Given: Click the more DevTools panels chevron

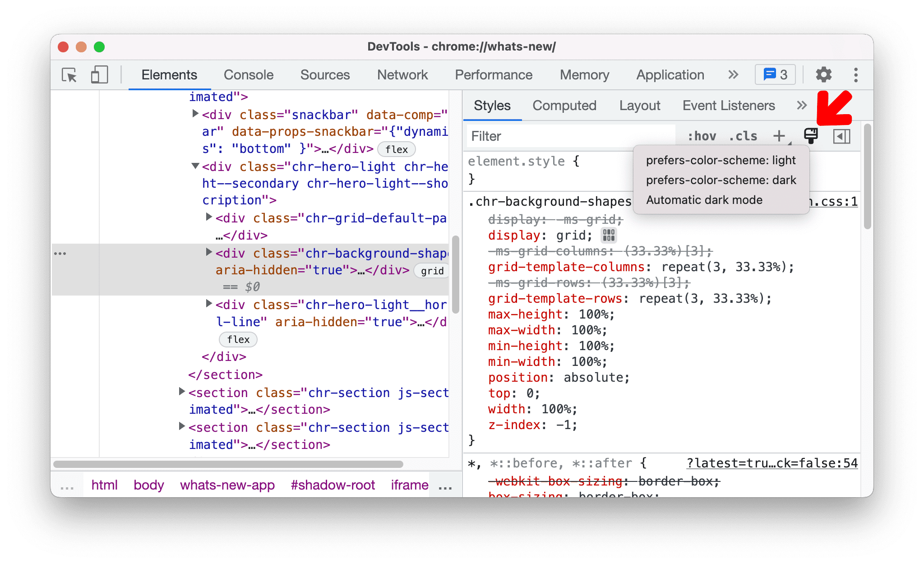Looking at the screenshot, I should point(731,74).
